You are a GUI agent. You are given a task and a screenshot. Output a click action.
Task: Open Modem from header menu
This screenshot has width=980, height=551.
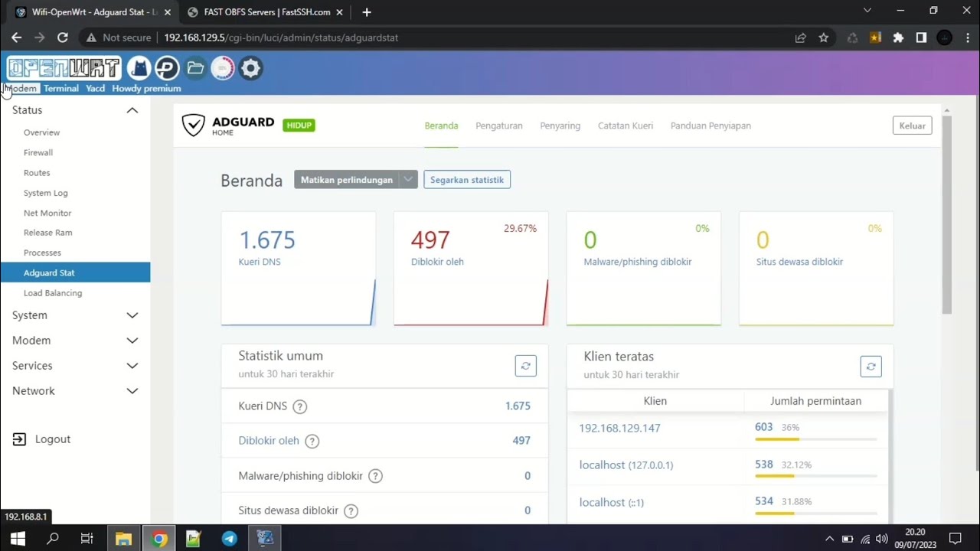(x=21, y=89)
